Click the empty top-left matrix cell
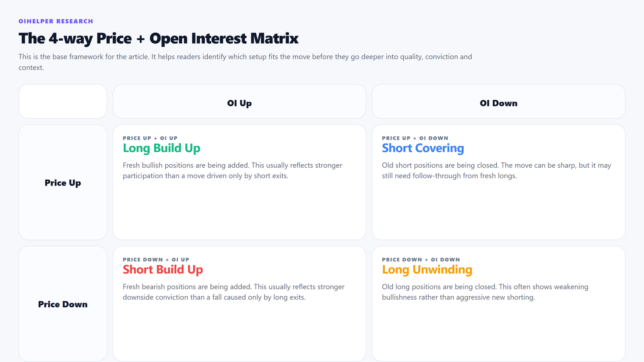The width and height of the screenshot is (644, 362). [x=63, y=101]
